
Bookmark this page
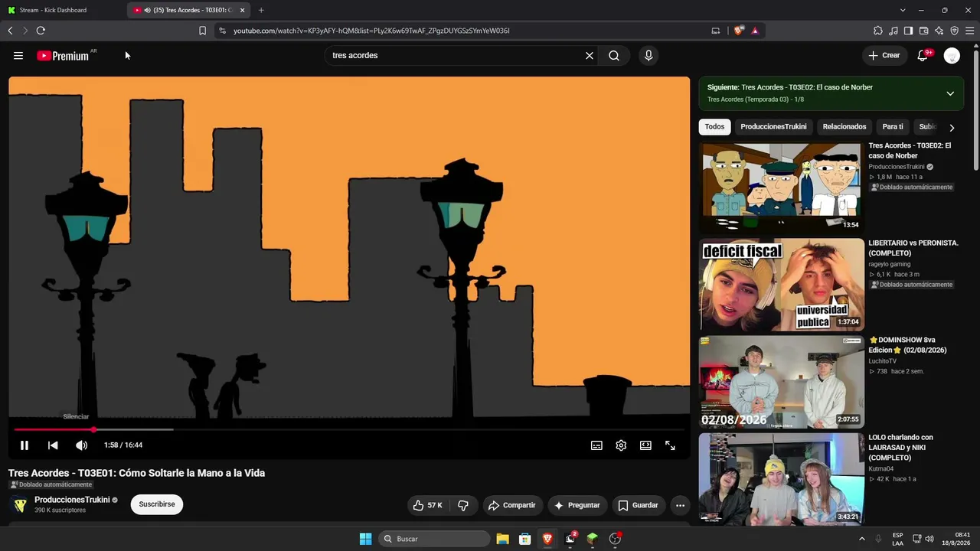pos(202,31)
